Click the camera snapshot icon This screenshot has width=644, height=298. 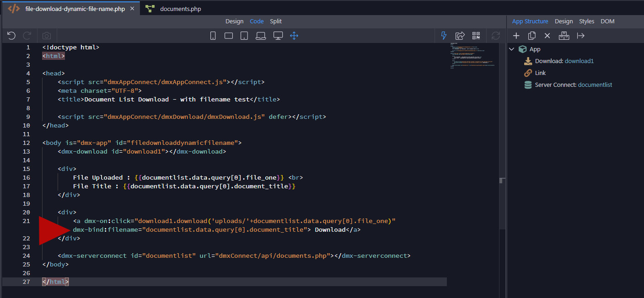[x=47, y=36]
